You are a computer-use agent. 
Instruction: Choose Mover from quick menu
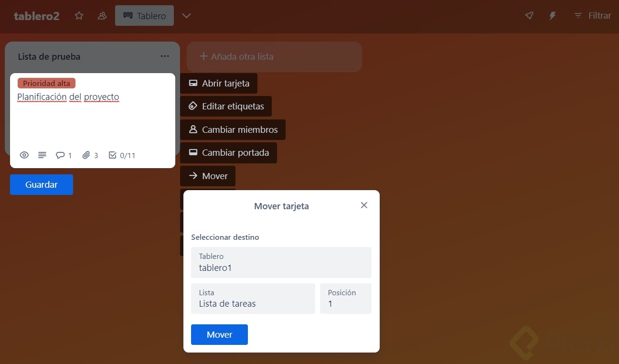point(208,176)
